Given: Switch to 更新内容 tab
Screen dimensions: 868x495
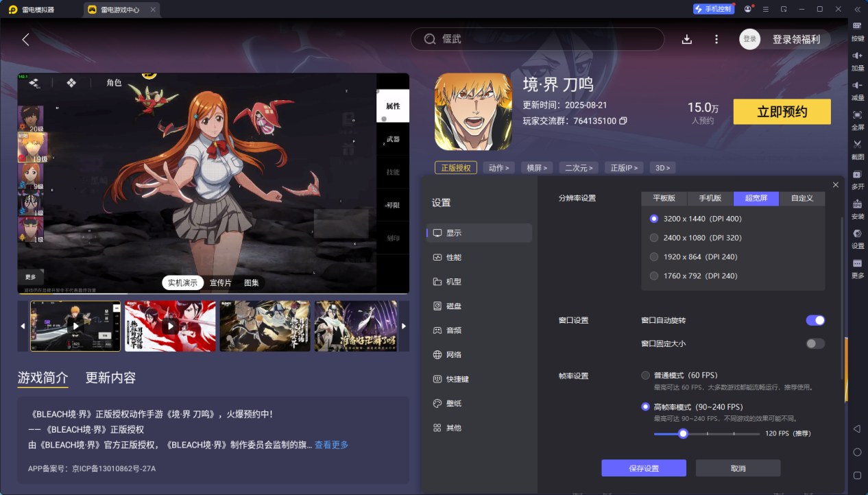Looking at the screenshot, I should (110, 378).
